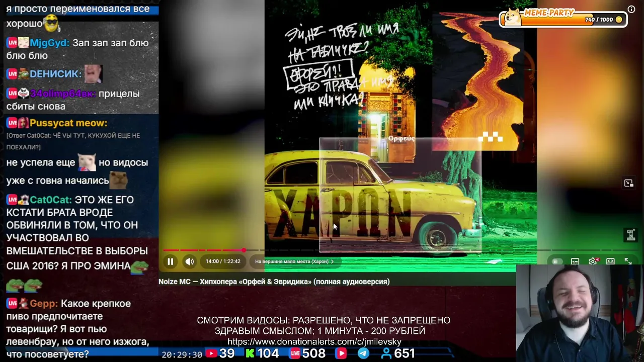The height and width of the screenshot is (362, 644).
Task: Open the player settings gear
Action: point(593,261)
